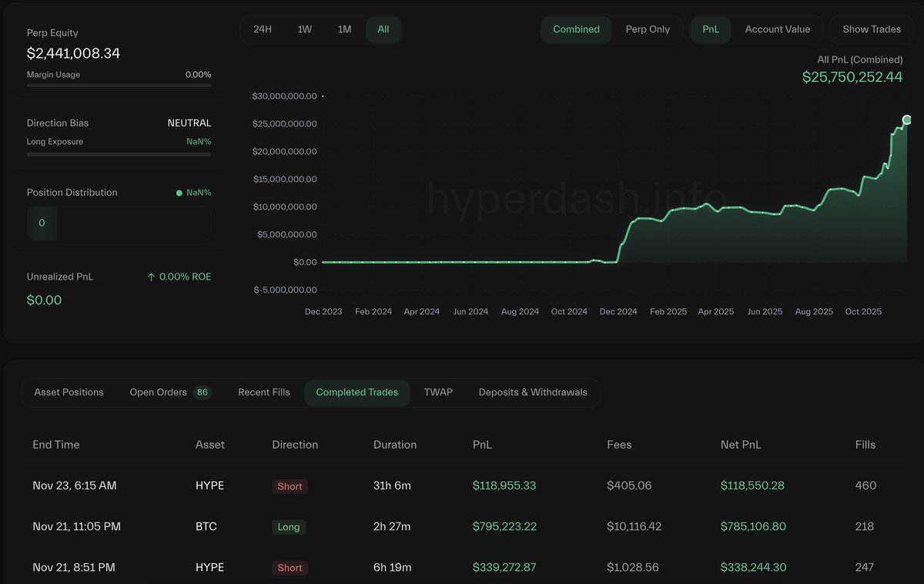Click the Margin Usage progress bar

pos(119,86)
